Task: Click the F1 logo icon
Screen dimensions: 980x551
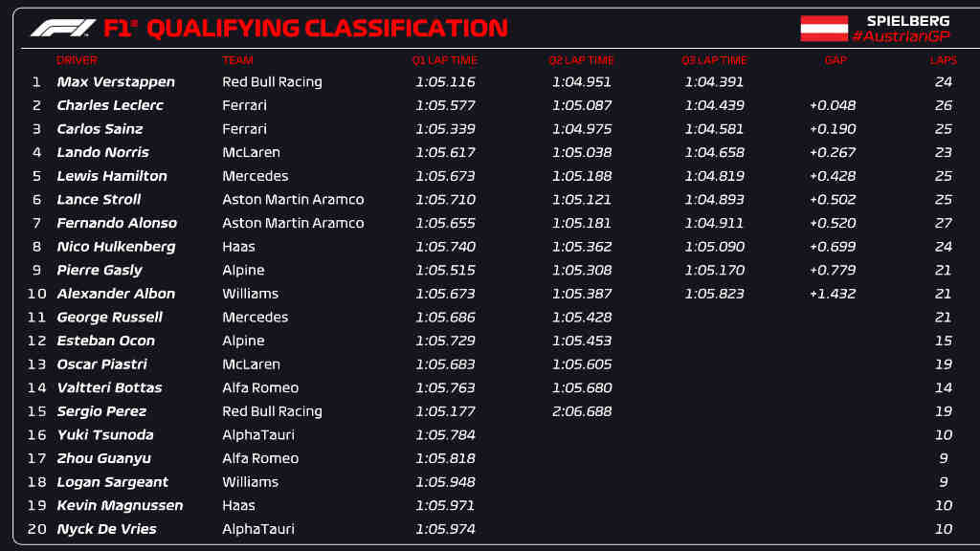Action: (63, 28)
